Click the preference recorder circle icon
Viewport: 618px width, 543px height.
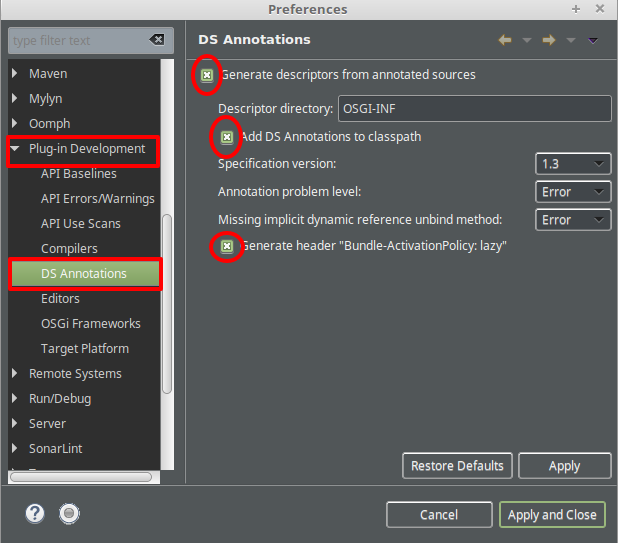point(69,513)
